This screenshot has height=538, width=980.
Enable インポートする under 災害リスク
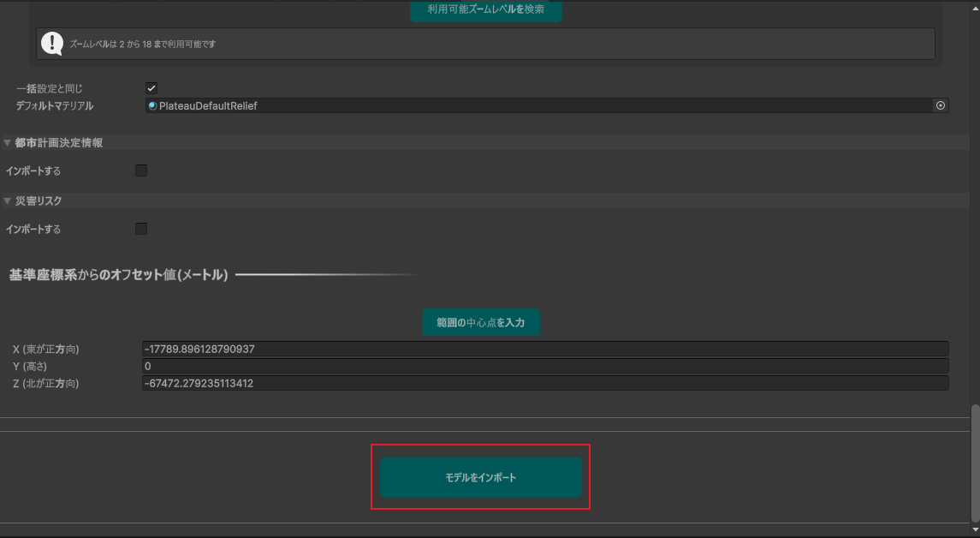[140, 228]
